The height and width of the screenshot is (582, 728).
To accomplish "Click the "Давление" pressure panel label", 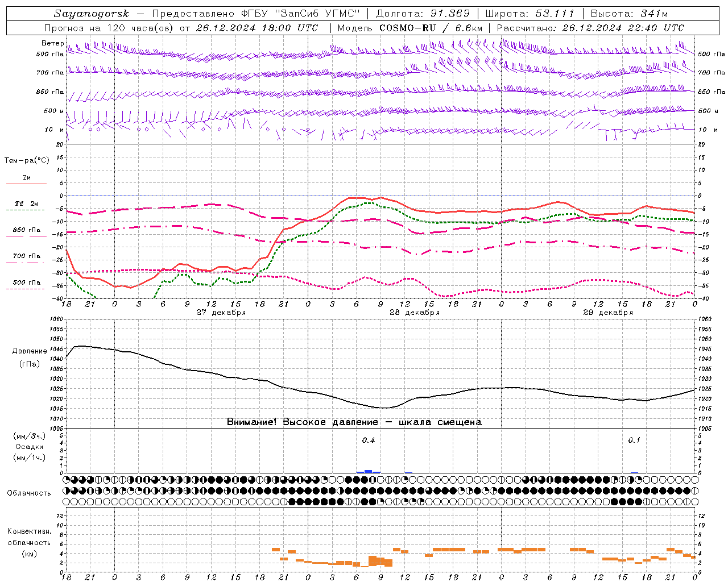I will [30, 351].
